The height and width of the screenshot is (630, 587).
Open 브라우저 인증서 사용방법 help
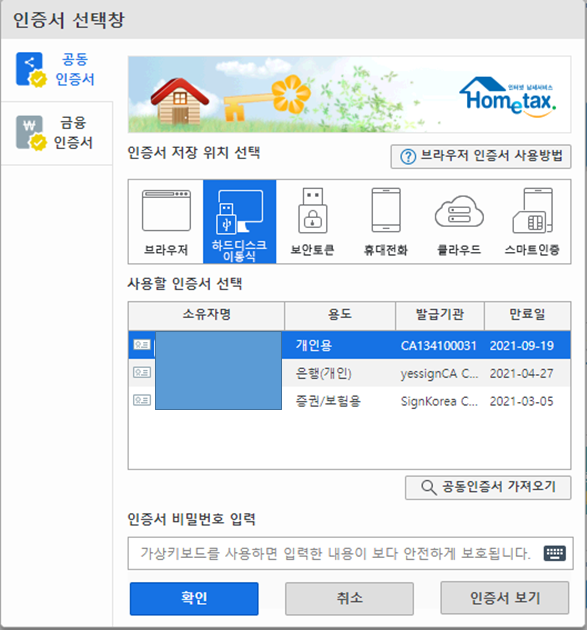click(x=481, y=156)
